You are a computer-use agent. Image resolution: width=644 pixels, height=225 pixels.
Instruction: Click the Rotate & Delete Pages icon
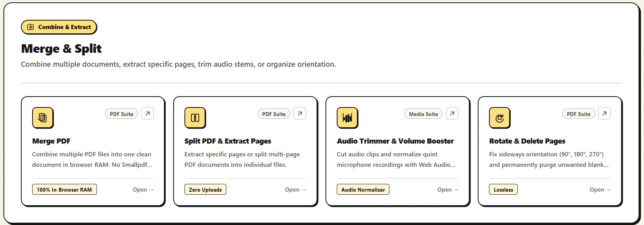[499, 118]
